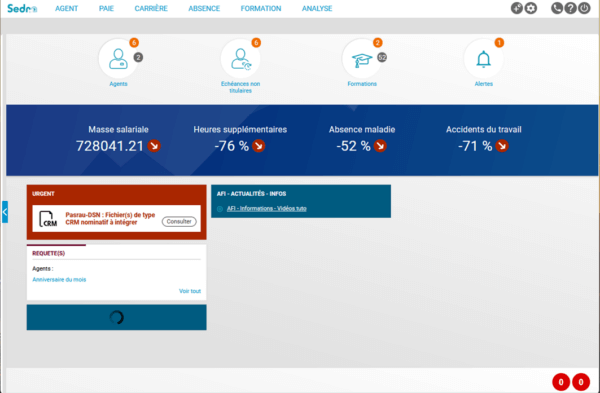The height and width of the screenshot is (393, 600).
Task: Open the ANALYSE menu
Action: (x=317, y=8)
